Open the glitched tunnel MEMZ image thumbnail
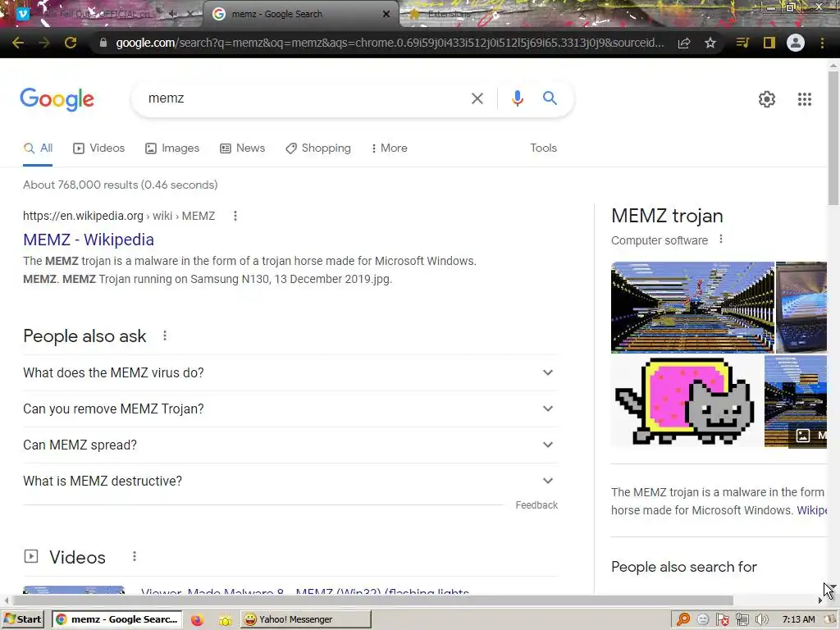The image size is (840, 630). pyautogui.click(x=692, y=308)
